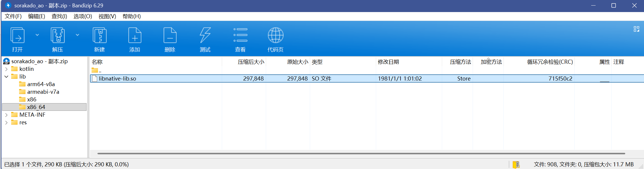
Task: Expand the kotlin folder in tree
Action: tap(6, 69)
